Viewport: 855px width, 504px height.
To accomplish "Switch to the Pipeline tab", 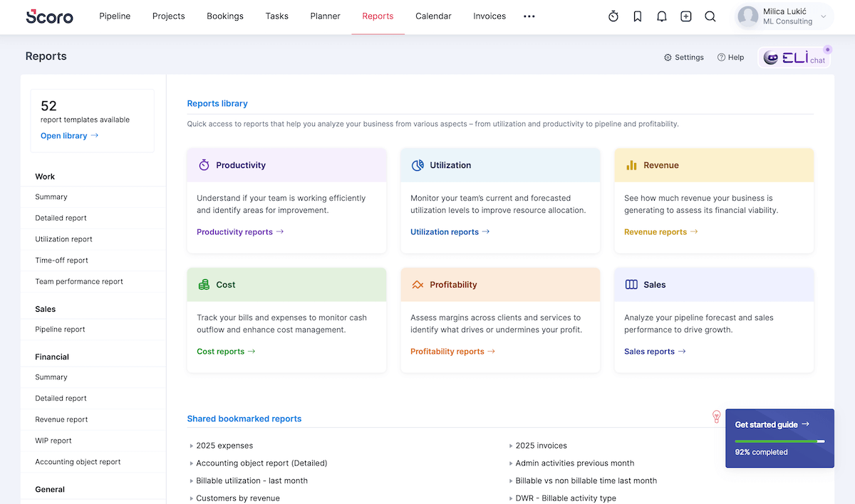I will 115,16.
